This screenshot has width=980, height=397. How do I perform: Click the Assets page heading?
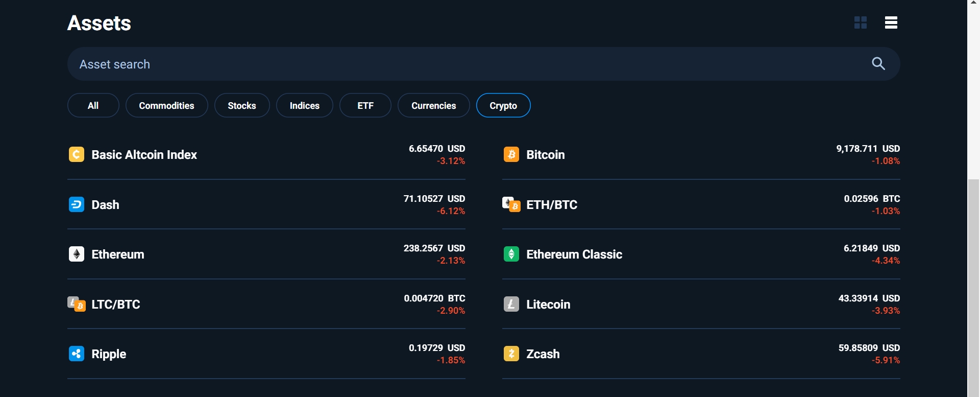point(99,23)
